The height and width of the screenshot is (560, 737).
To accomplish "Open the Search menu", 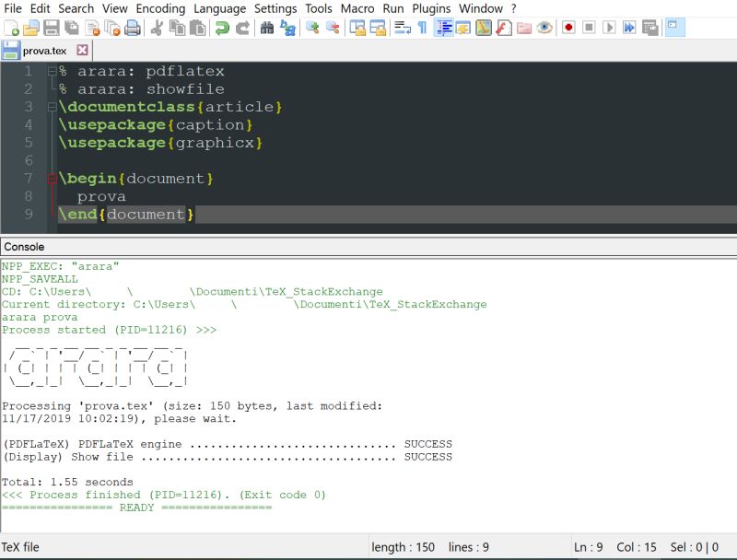I will click(x=76, y=8).
